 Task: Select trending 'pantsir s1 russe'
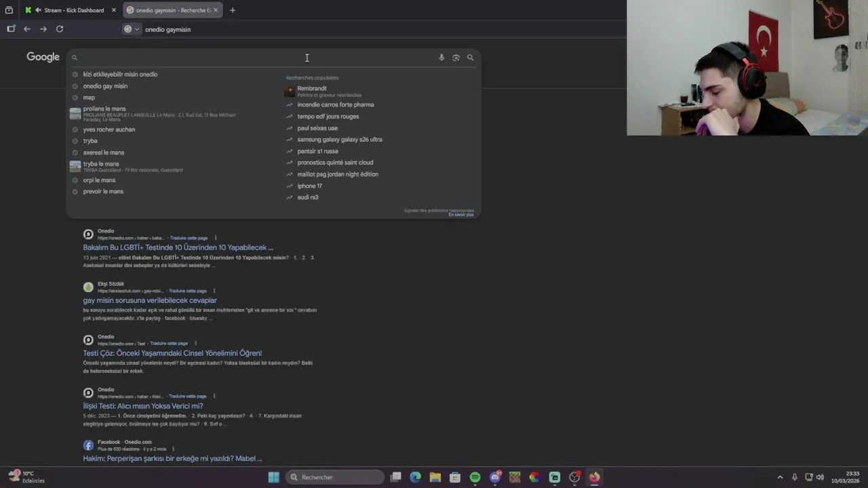[x=317, y=151]
